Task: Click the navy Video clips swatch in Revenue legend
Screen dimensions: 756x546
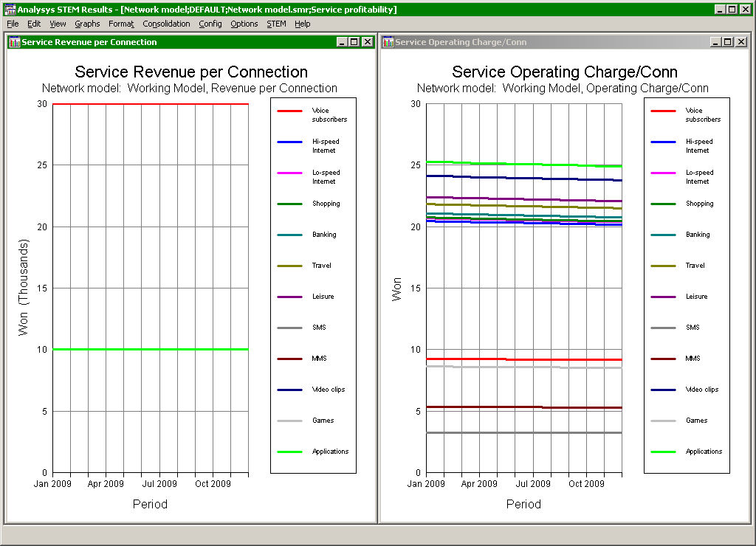Action: (x=289, y=390)
